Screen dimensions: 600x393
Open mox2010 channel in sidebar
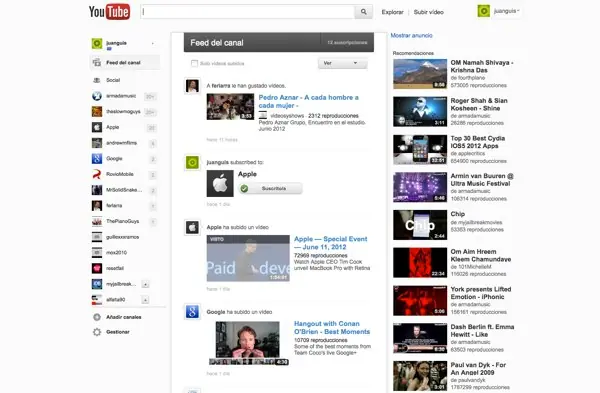click(x=116, y=253)
